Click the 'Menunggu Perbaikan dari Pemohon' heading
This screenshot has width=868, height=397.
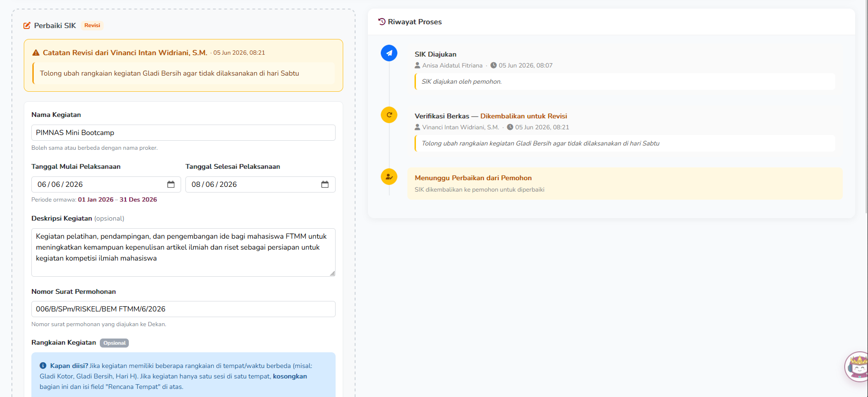pyautogui.click(x=473, y=178)
